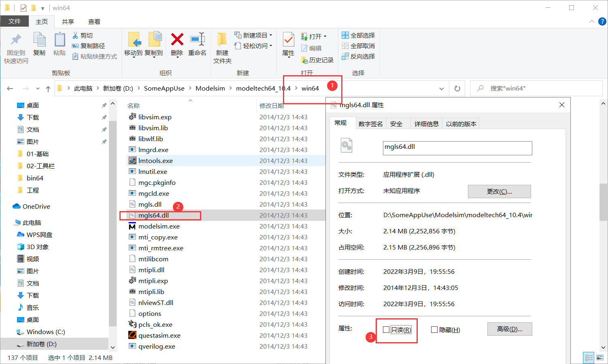
Task: Switch to large icons view layout
Action: click(600, 358)
